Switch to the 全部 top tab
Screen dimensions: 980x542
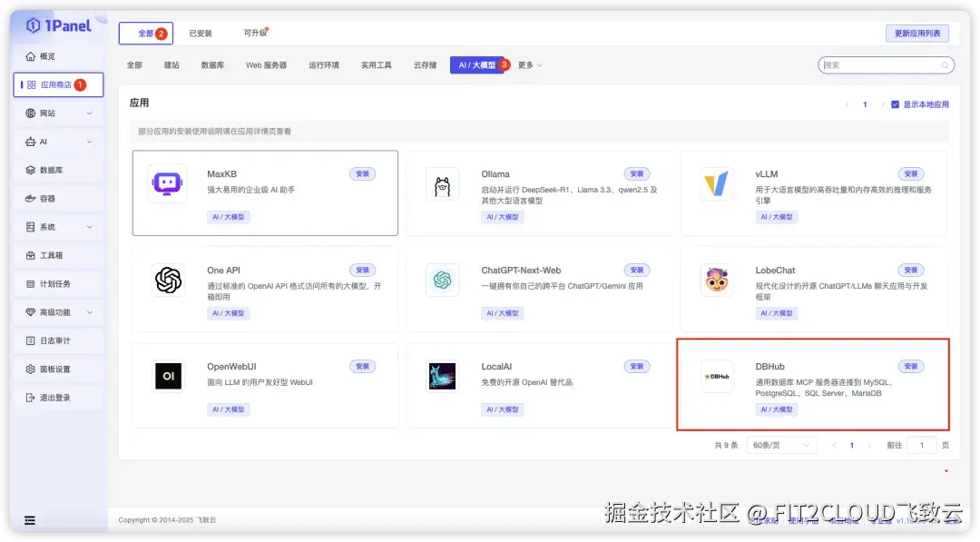point(146,33)
